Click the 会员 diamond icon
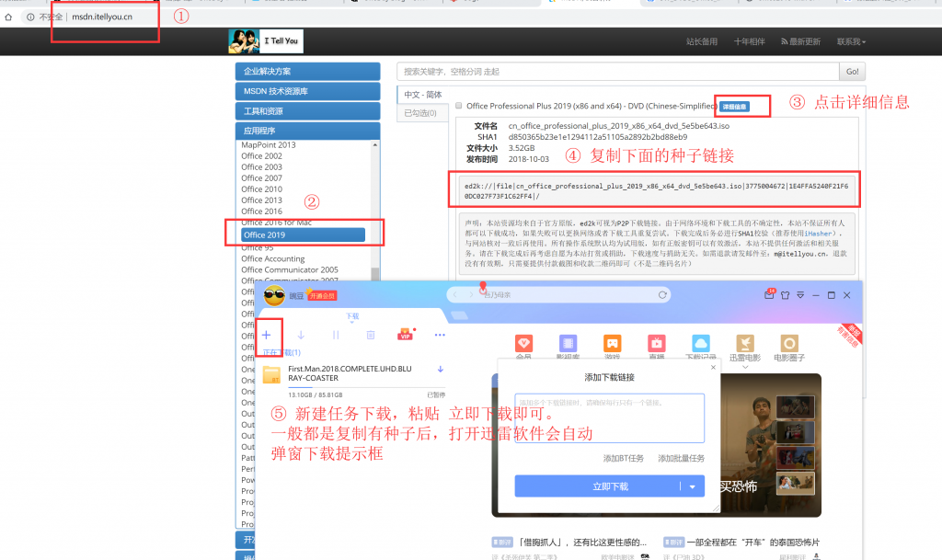Viewport: 942px width, 560px height. tap(523, 343)
